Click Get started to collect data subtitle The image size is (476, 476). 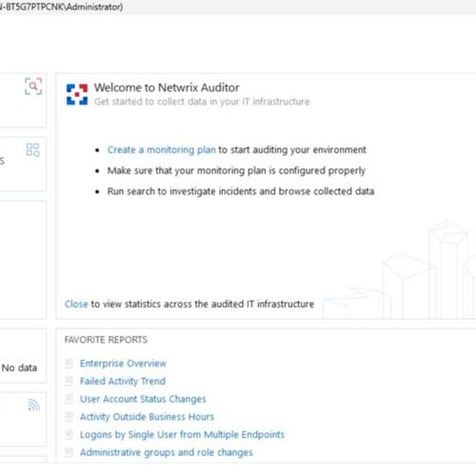(x=202, y=102)
